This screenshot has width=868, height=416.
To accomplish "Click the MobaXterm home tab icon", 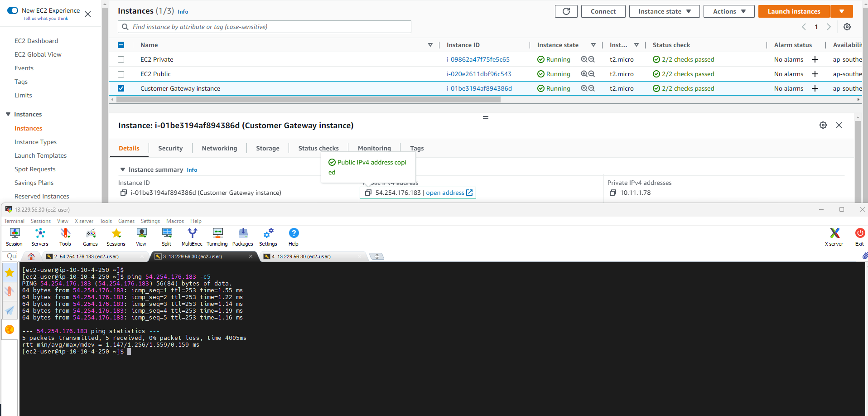I will [31, 256].
